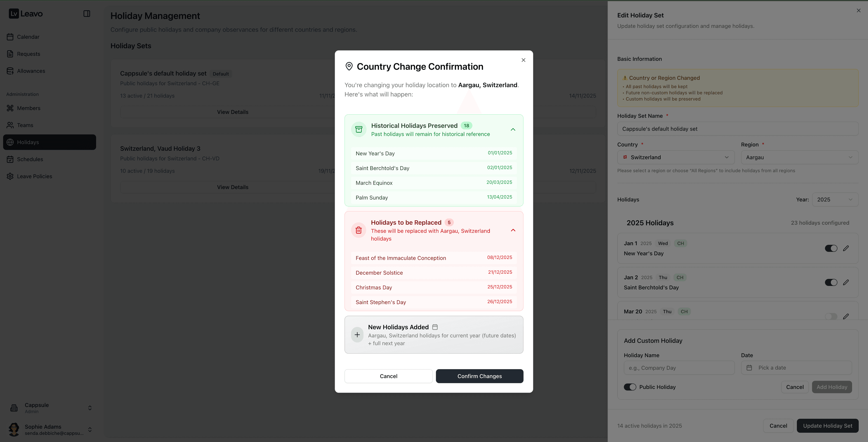Image resolution: width=868 pixels, height=442 pixels.
Task: Toggle off Saint Berchtold's Day holiday
Action: (831, 282)
